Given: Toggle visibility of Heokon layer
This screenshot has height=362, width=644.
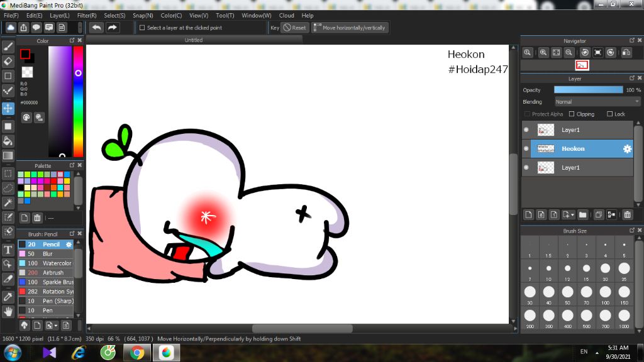Looking at the screenshot, I should [526, 148].
